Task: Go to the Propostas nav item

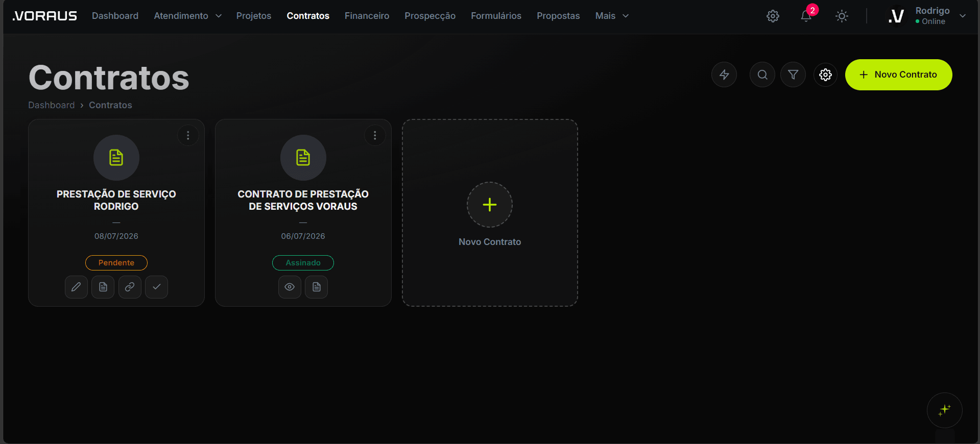Action: pos(558,16)
